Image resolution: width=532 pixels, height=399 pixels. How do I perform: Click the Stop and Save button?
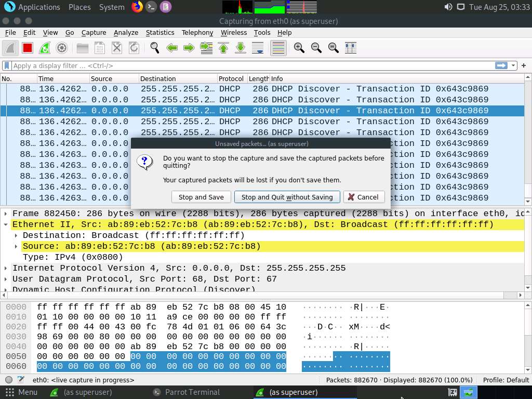pyautogui.click(x=201, y=197)
